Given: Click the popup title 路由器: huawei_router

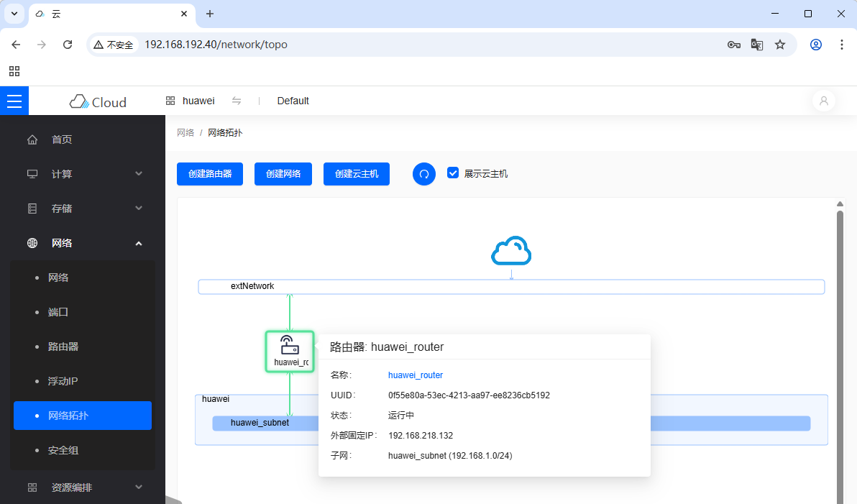Looking at the screenshot, I should coord(387,347).
